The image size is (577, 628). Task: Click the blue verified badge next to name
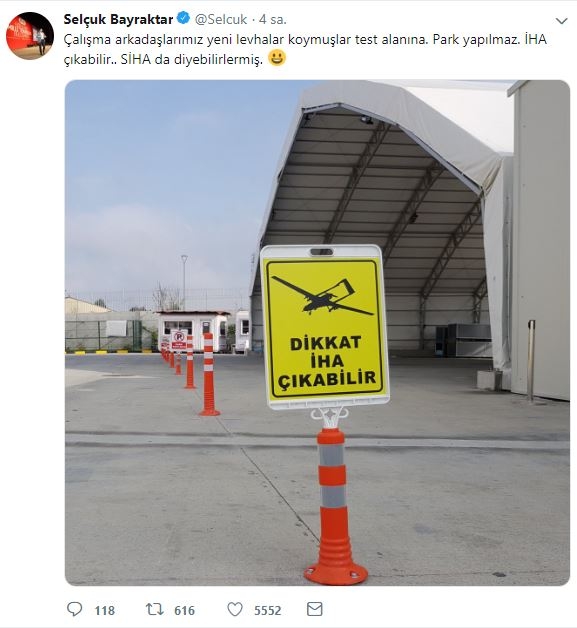(x=183, y=18)
